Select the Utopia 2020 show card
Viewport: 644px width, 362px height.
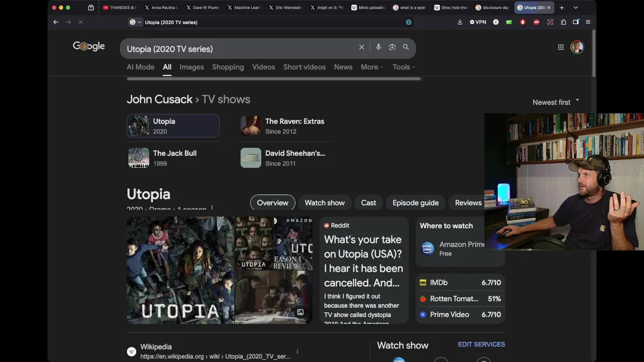coord(173,126)
